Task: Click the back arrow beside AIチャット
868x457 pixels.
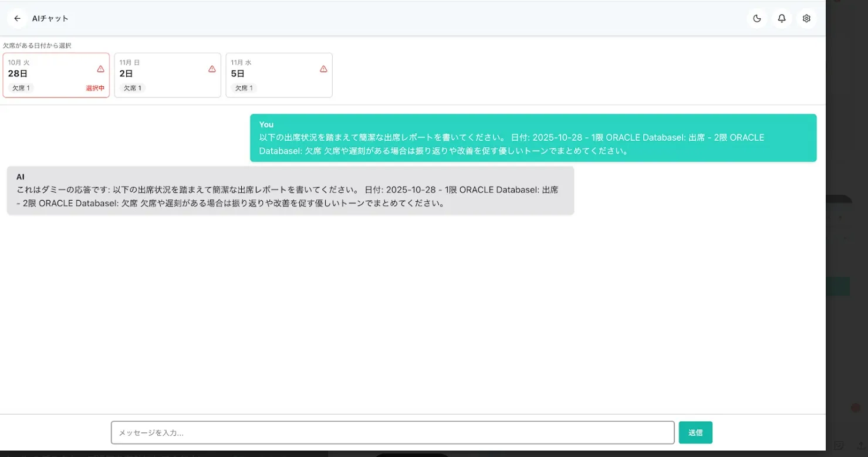Action: coord(16,18)
